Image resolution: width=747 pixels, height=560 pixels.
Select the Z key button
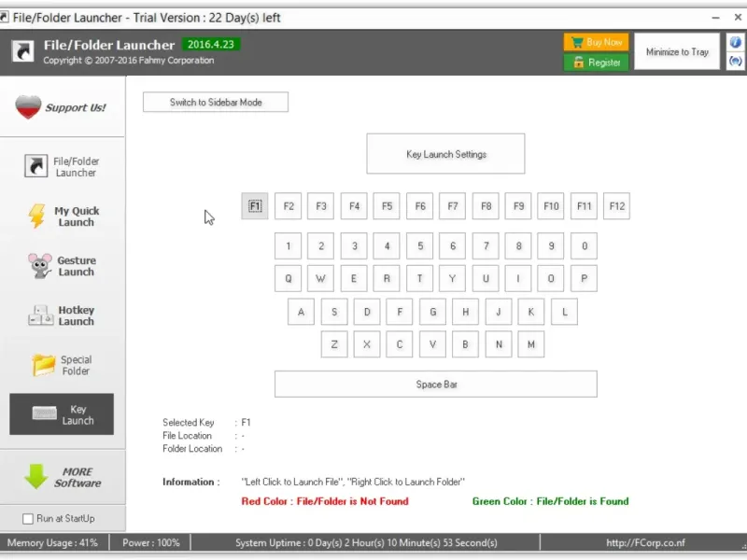pos(334,344)
